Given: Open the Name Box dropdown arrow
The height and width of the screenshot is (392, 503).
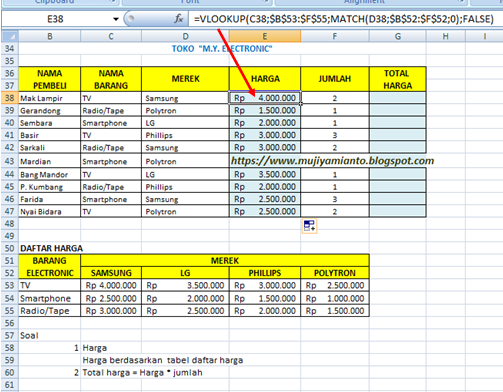Looking at the screenshot, I should (116, 19).
